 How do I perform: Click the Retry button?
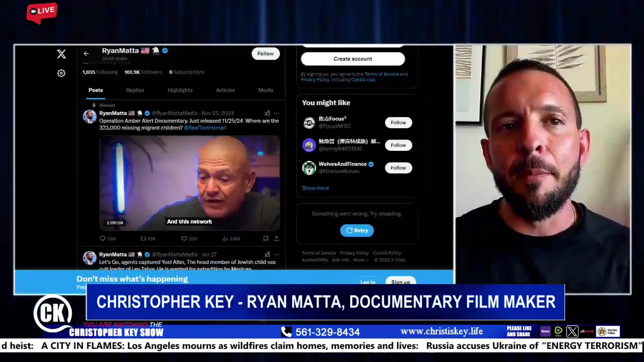click(357, 230)
